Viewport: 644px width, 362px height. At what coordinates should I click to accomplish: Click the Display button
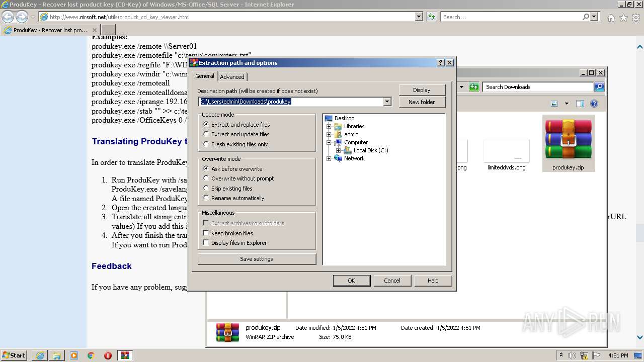[422, 90]
